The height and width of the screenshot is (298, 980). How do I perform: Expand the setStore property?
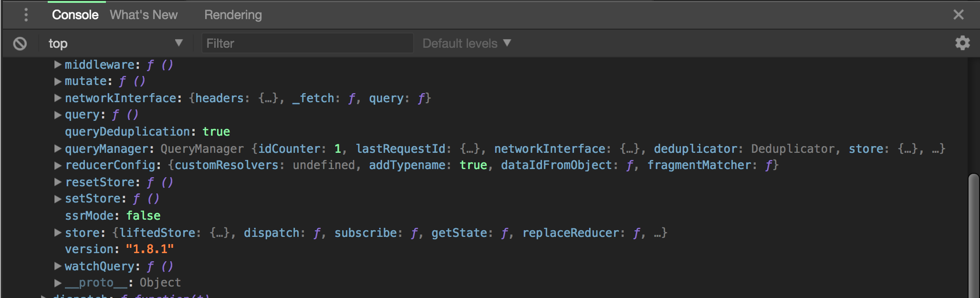[58, 199]
